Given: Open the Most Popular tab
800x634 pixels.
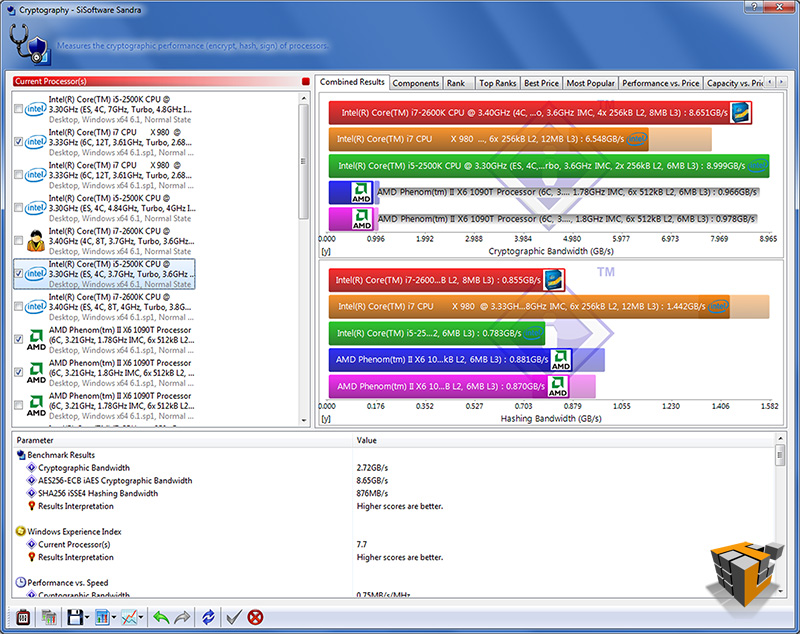Looking at the screenshot, I should (x=590, y=83).
